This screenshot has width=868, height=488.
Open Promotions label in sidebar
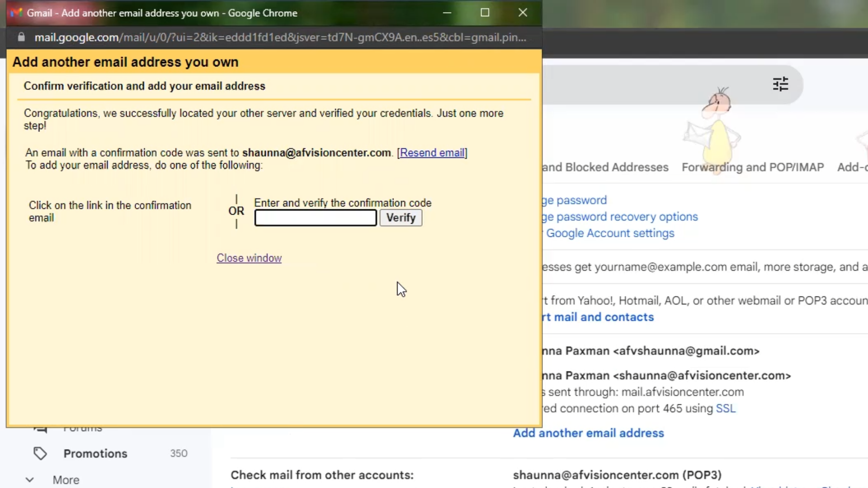[x=95, y=453]
